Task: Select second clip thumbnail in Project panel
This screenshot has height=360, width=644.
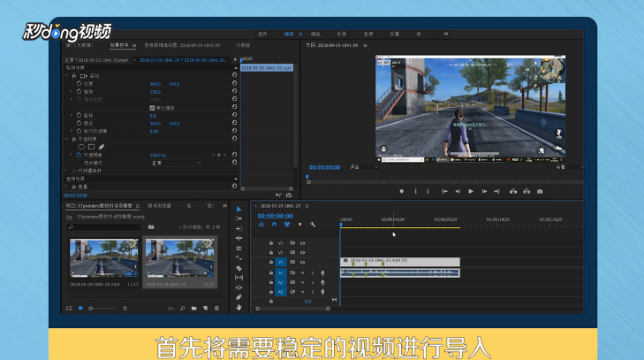Action: click(179, 258)
